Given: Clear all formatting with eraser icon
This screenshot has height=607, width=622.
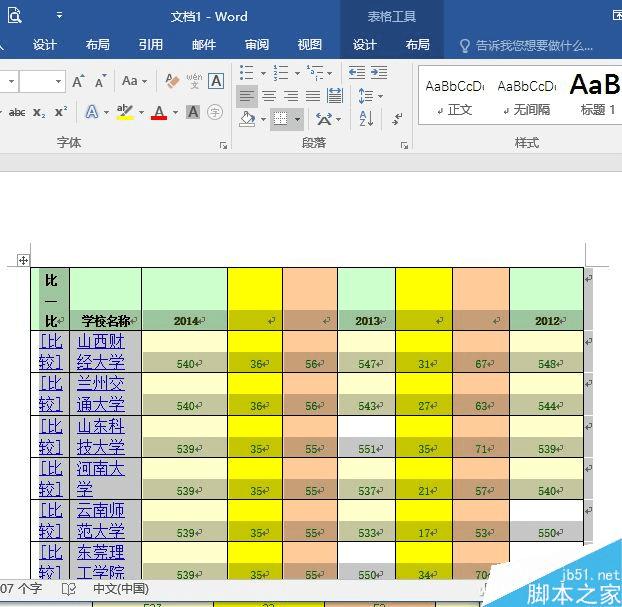Looking at the screenshot, I should [172, 81].
